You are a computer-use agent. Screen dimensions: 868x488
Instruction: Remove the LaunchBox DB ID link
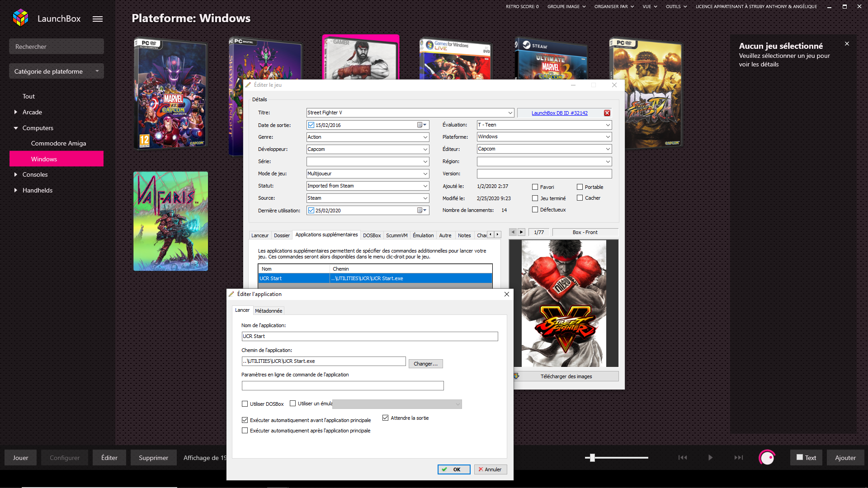(x=607, y=113)
